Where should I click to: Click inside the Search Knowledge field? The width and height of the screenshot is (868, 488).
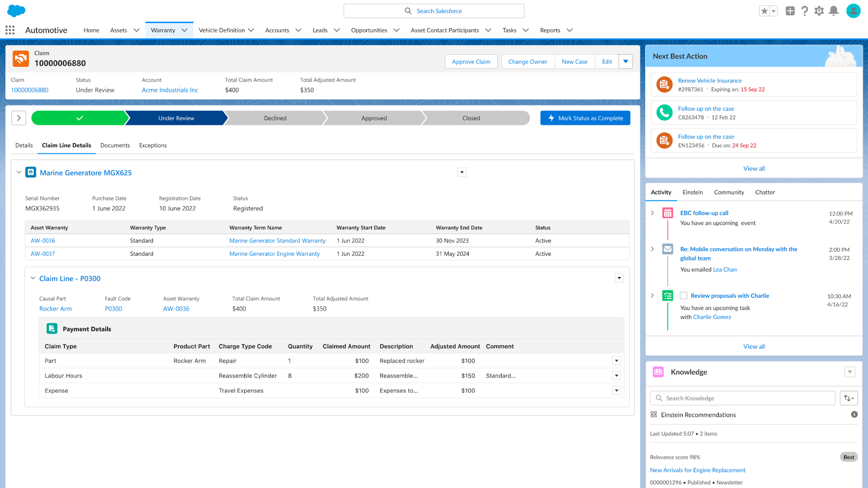tap(743, 397)
